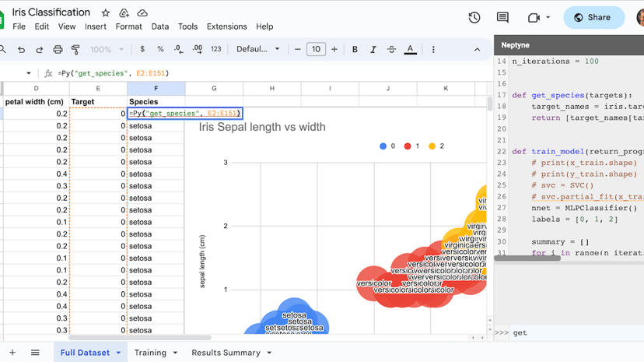Click the sheet horizontal scrollbar
644x362 pixels.
point(140,338)
